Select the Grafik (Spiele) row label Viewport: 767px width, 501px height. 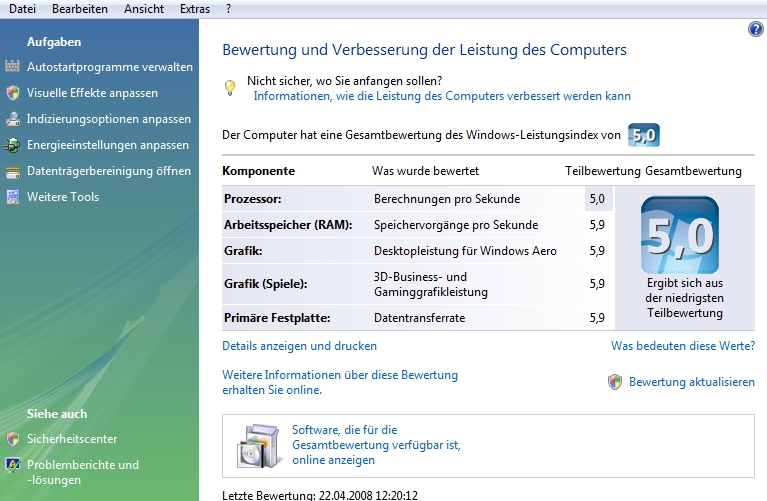point(266,284)
